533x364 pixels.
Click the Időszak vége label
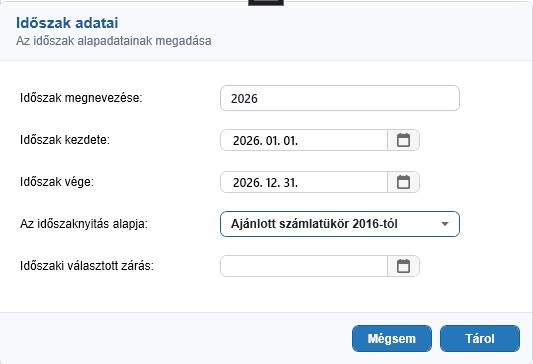(x=57, y=182)
